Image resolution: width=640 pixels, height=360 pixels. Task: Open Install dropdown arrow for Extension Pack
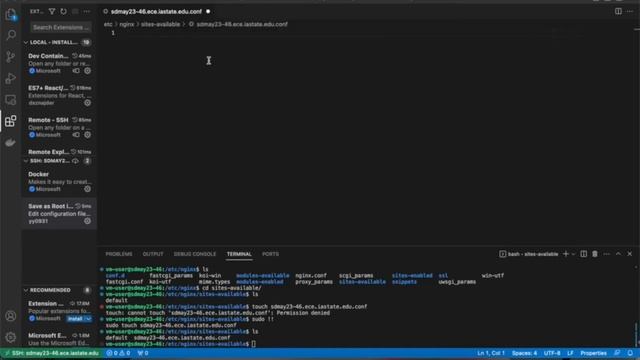coord(88,319)
